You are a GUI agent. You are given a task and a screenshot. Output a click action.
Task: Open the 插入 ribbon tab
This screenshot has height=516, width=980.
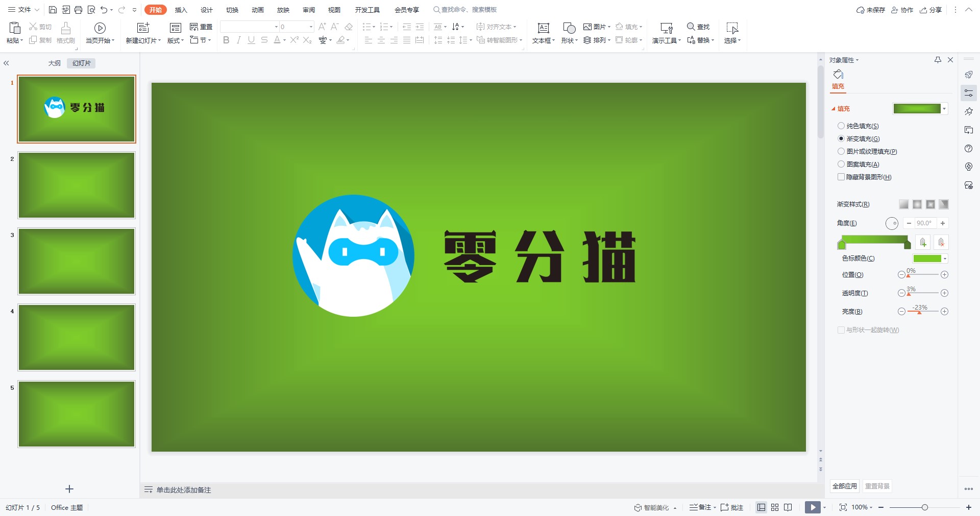pyautogui.click(x=181, y=10)
